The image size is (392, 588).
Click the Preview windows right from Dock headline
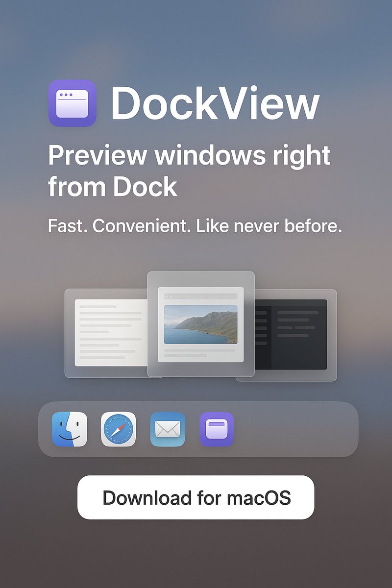[x=189, y=171]
